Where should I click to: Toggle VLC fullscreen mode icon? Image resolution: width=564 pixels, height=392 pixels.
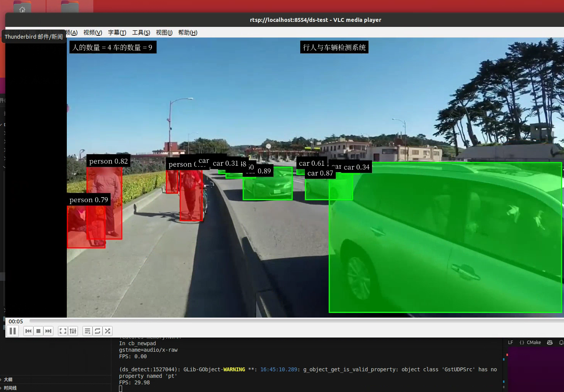click(63, 331)
